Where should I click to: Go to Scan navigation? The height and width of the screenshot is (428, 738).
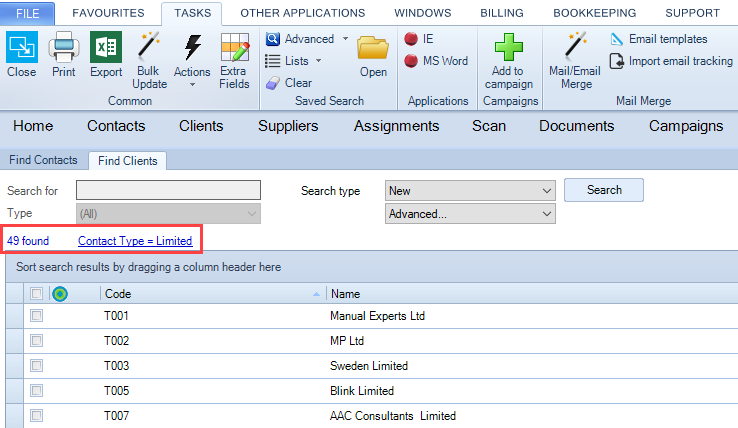489,126
